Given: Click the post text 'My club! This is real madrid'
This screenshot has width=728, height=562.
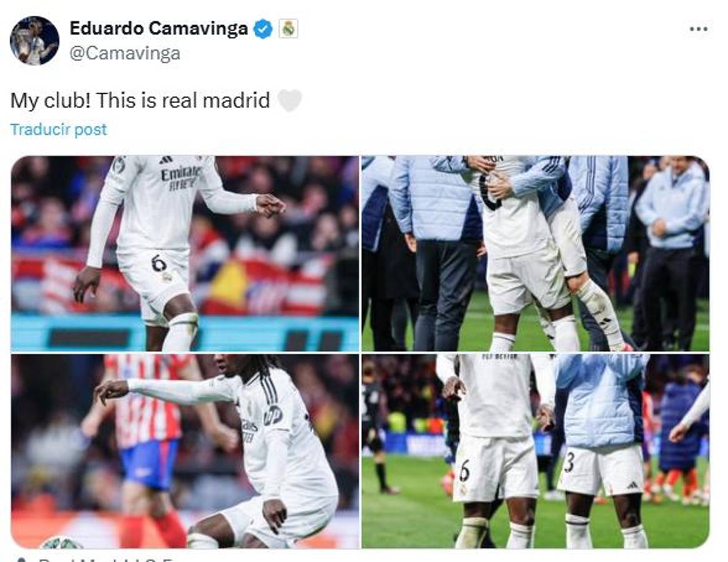Looking at the screenshot, I should [140, 101].
